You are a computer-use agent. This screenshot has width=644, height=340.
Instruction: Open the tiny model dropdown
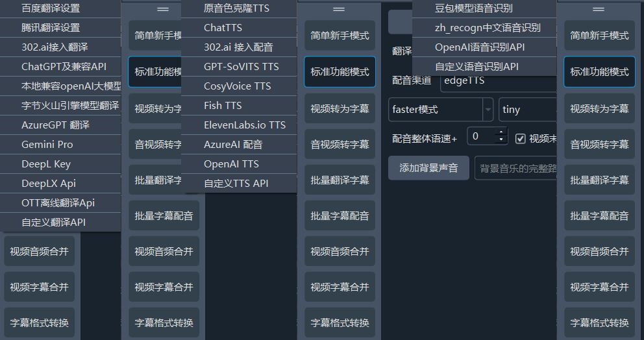point(527,110)
